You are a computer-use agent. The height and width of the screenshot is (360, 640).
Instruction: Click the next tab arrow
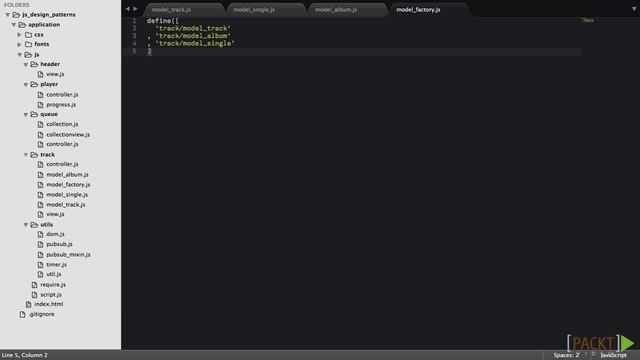(136, 9)
